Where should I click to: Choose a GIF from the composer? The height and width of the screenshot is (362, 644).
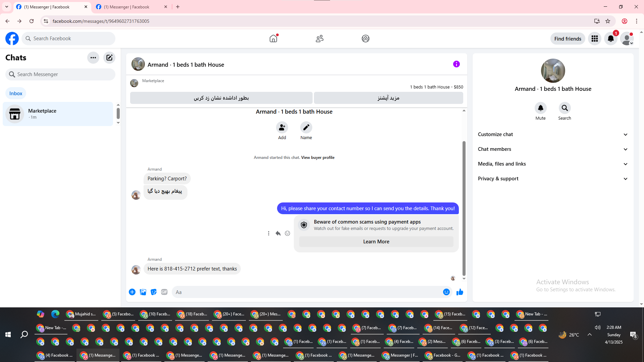point(164,292)
